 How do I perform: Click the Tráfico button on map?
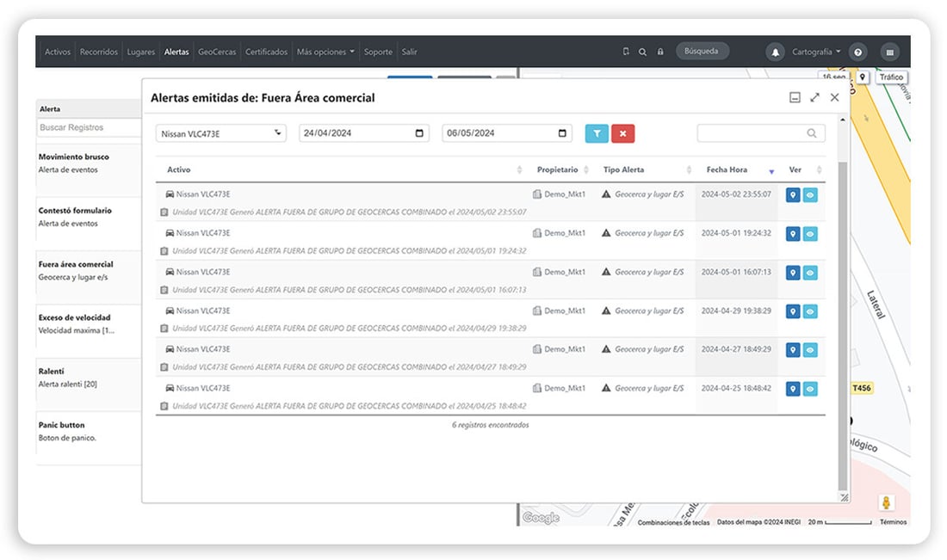pyautogui.click(x=891, y=77)
